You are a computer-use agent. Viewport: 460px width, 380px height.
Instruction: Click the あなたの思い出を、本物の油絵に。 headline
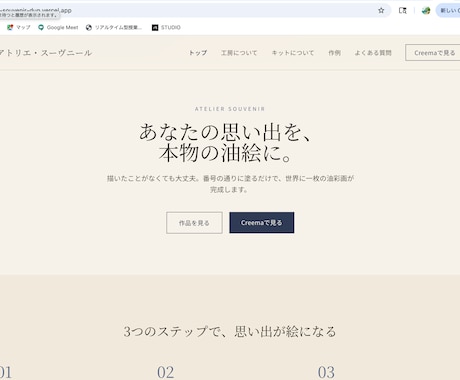(x=226, y=142)
